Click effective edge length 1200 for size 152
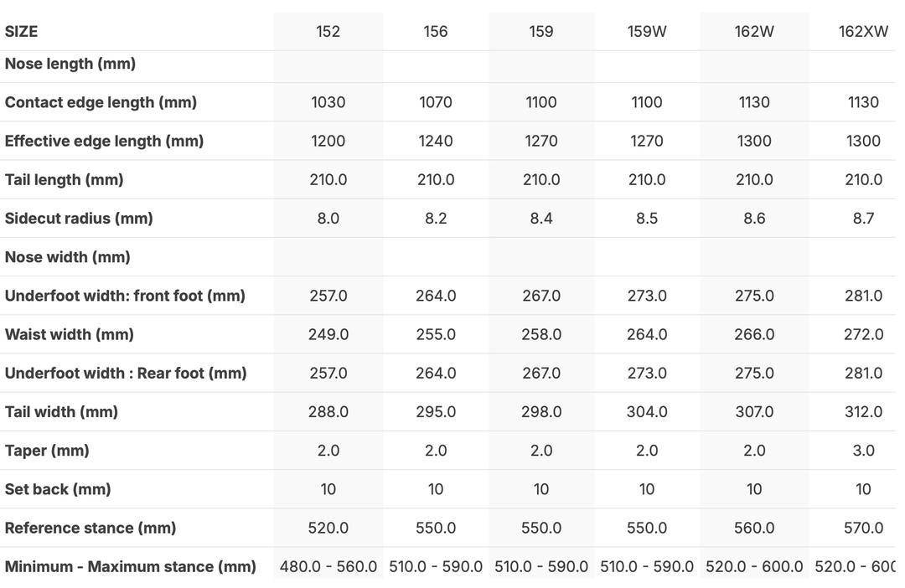Viewport: 905px width, 588px height. pos(328,141)
